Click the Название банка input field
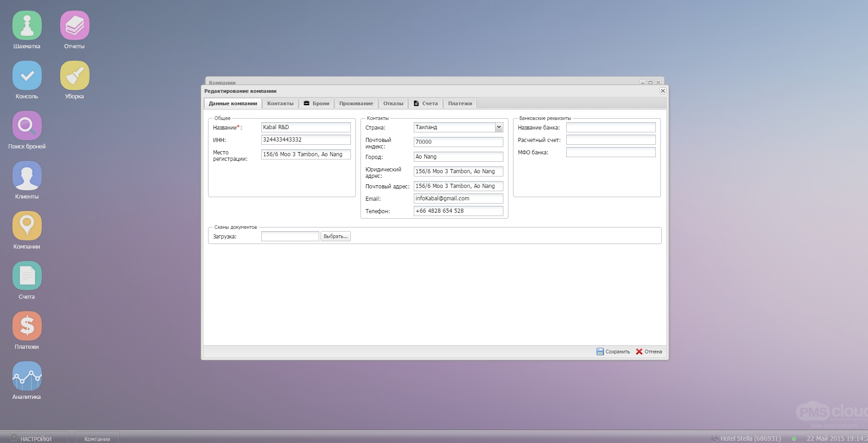 [611, 127]
